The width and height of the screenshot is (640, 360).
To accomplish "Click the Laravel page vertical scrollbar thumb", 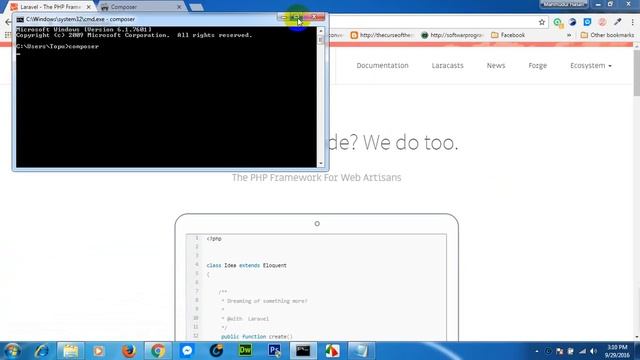I will (x=637, y=73).
